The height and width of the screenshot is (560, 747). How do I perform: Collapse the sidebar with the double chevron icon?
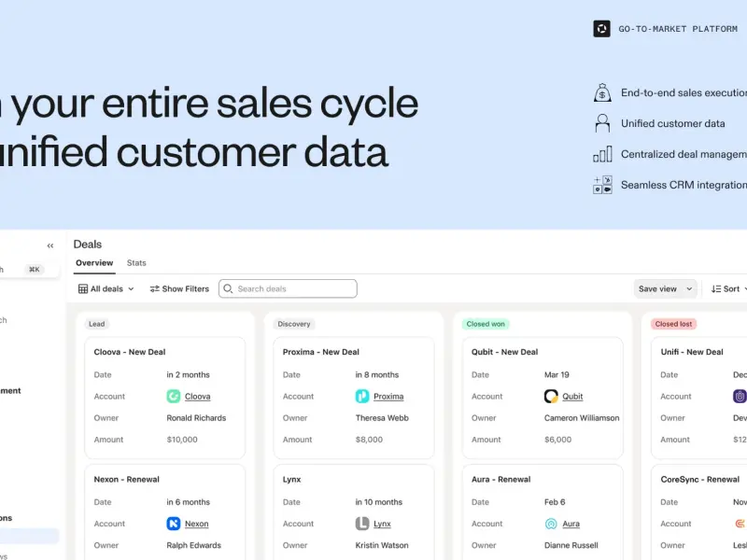[x=50, y=245]
